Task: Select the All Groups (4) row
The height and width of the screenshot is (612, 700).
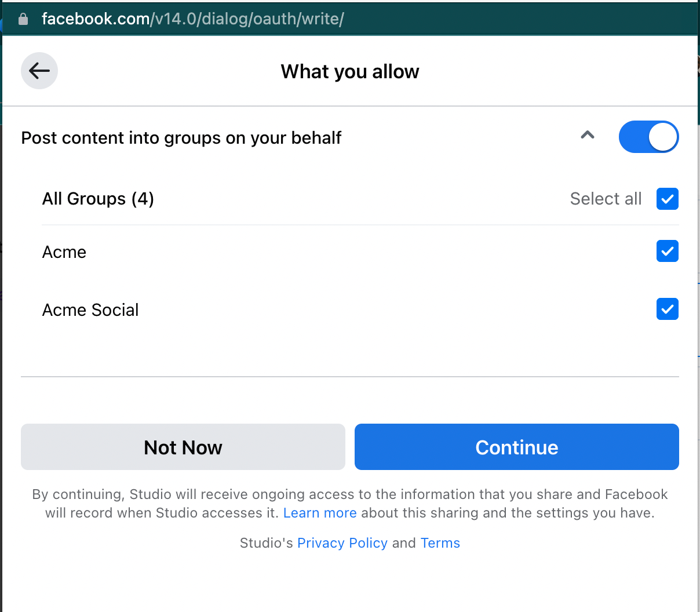Action: pyautogui.click(x=97, y=199)
